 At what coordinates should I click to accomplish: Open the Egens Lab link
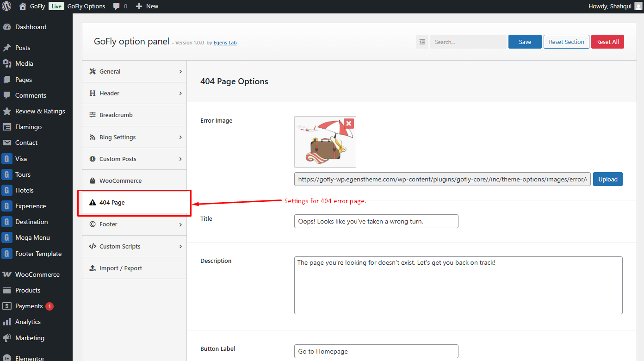[225, 43]
